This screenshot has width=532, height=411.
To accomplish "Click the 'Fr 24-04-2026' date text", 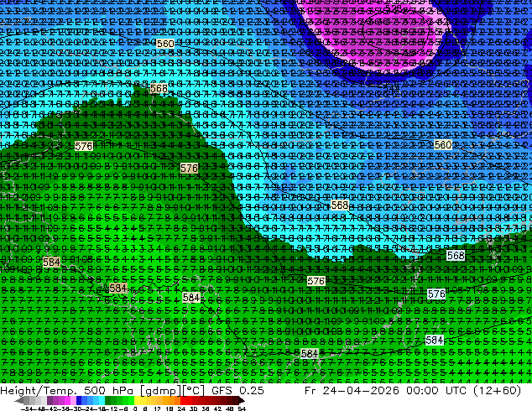I will coord(352,391).
